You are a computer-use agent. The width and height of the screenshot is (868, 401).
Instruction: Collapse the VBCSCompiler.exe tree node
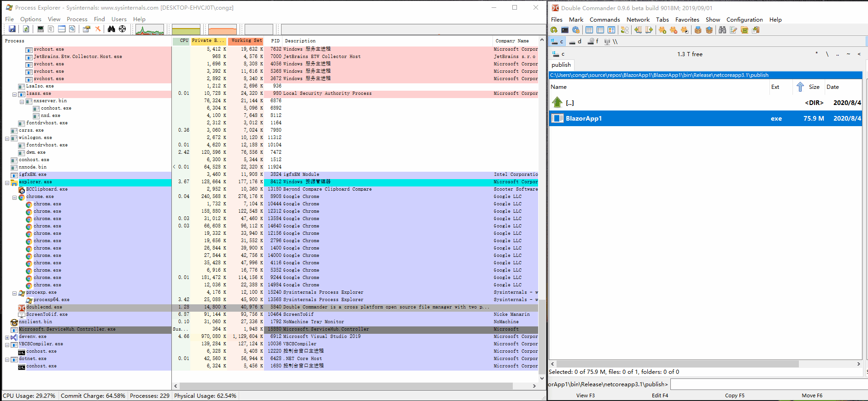point(7,345)
